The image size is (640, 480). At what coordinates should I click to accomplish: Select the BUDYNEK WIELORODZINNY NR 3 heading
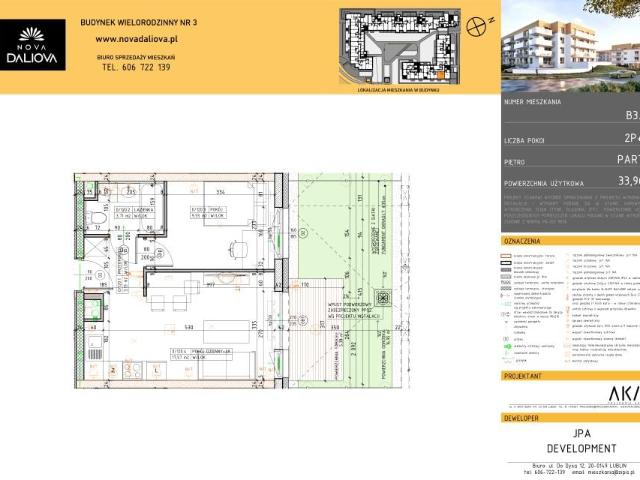pos(138,22)
